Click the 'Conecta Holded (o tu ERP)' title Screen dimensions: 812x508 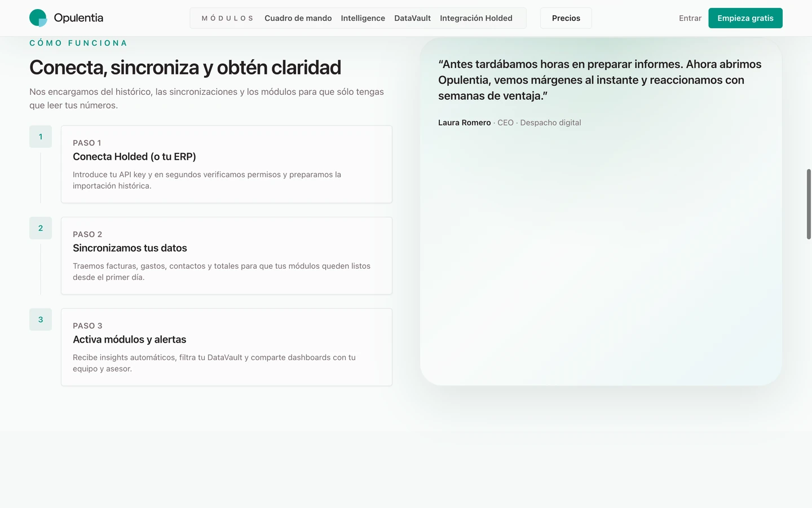tap(134, 157)
